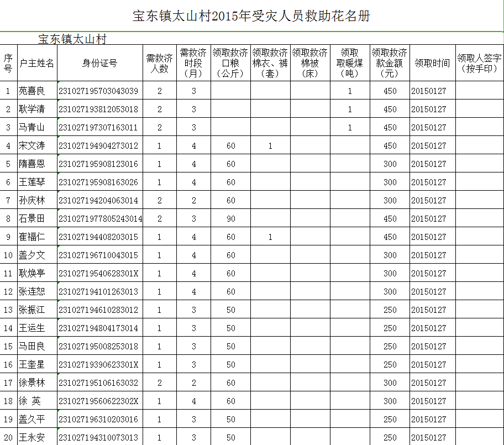Click the cotton clothing value 1 in 宋文涛's row
504x445 pixels.
pyautogui.click(x=270, y=146)
